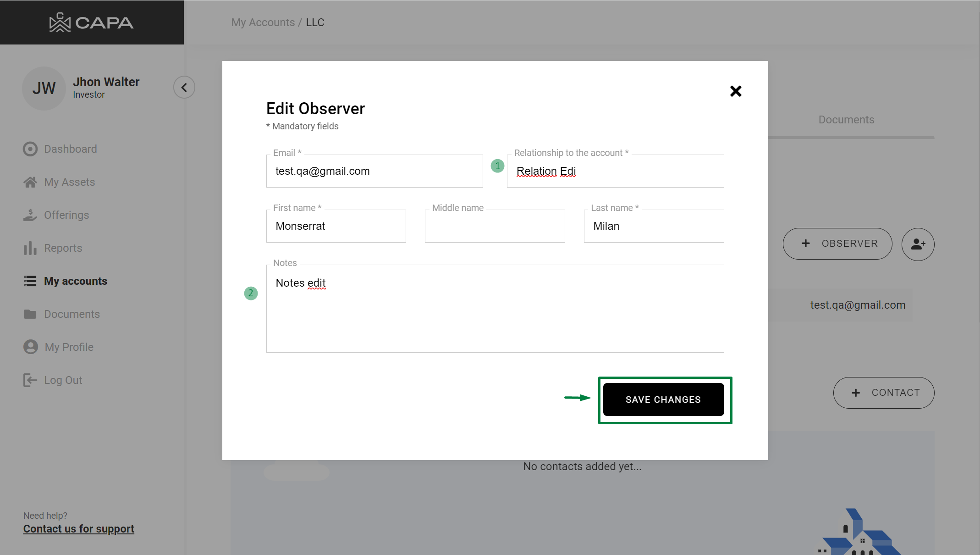980x555 pixels.
Task: Click the Log Out icon
Action: click(30, 380)
